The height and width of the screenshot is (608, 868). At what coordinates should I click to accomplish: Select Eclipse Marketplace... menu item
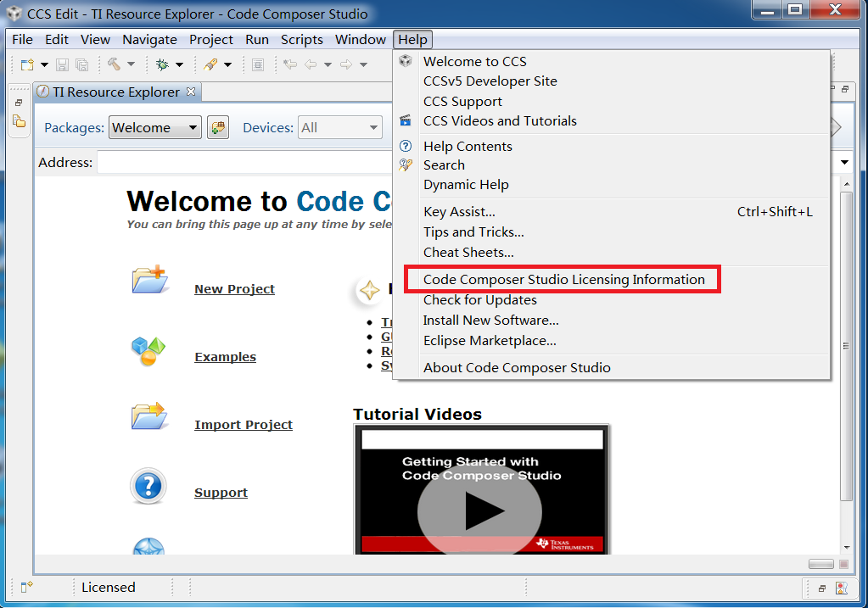[612, 342]
